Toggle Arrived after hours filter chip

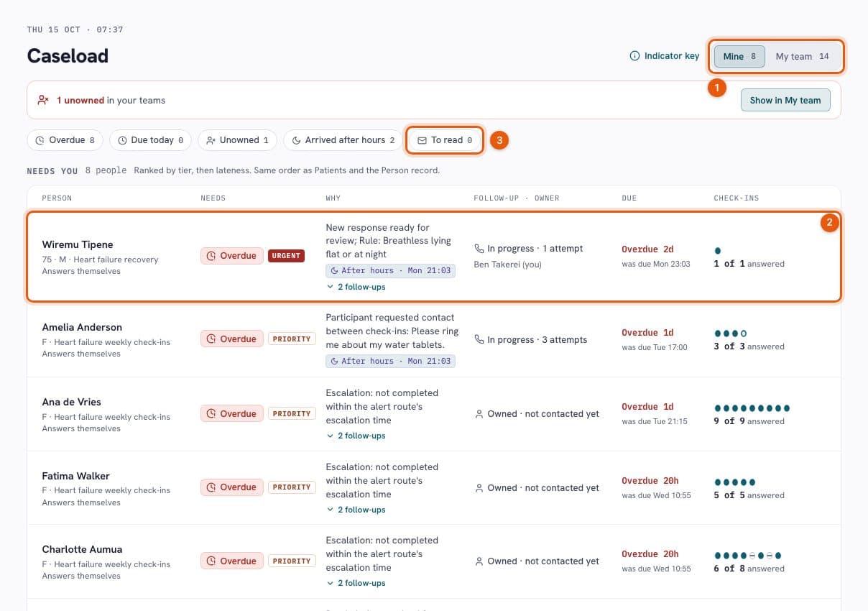point(343,140)
